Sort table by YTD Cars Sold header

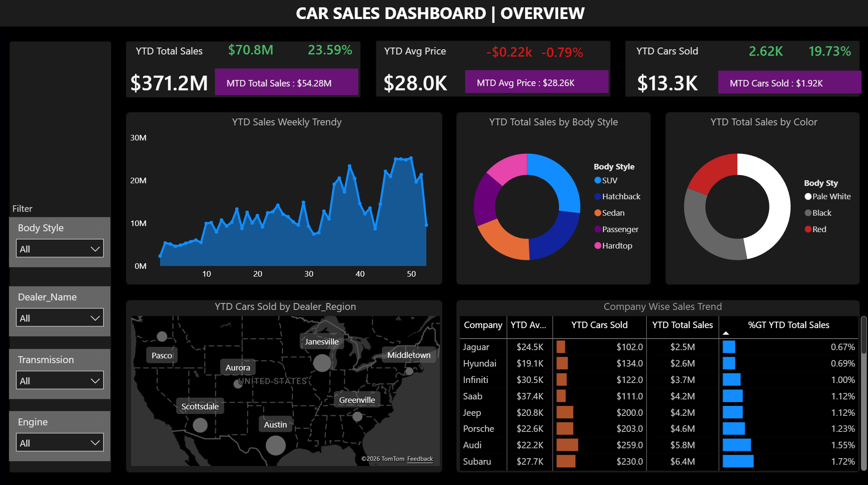tap(599, 325)
